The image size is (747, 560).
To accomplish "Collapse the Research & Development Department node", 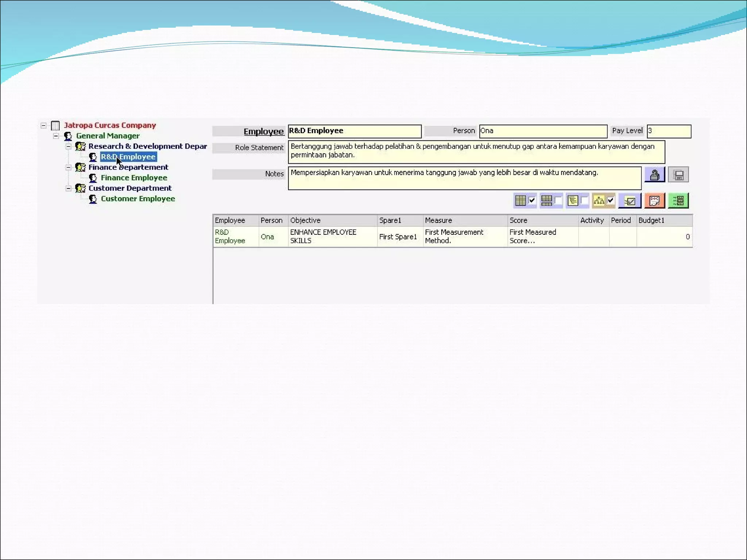I will click(68, 147).
